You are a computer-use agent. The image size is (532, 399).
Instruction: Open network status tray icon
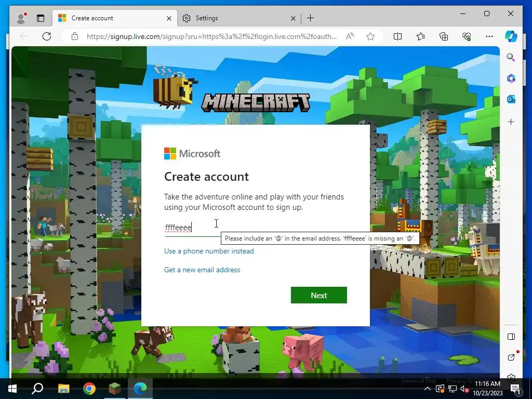[453, 389]
